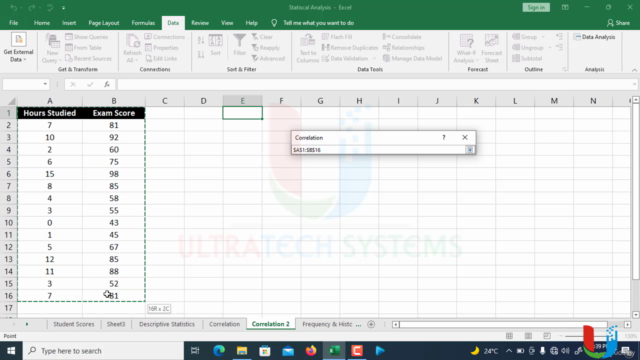Click the Insert Function fx icon
The height and width of the screenshot is (360, 640).
click(107, 84)
